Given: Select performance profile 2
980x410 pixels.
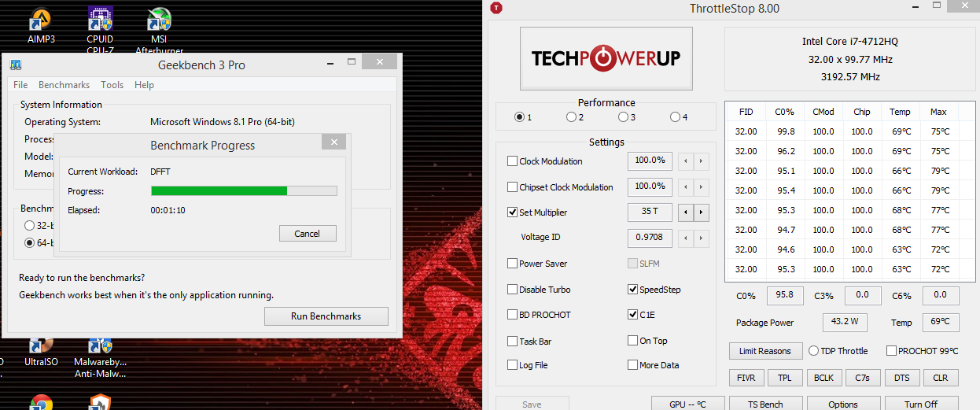Looking at the screenshot, I should 571,117.
